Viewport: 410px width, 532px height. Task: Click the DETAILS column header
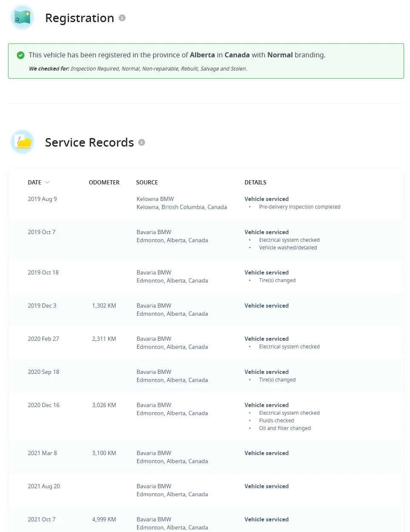point(255,182)
